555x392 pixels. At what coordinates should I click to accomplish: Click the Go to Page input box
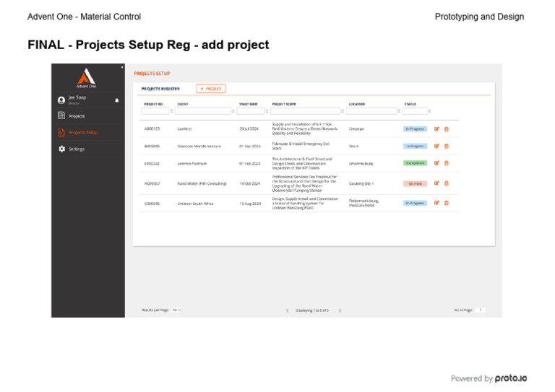(481, 310)
